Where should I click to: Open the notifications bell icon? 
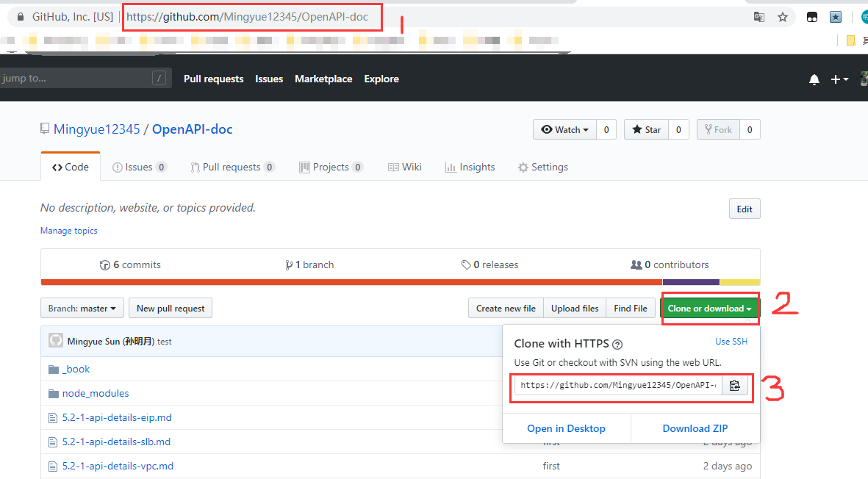click(814, 79)
